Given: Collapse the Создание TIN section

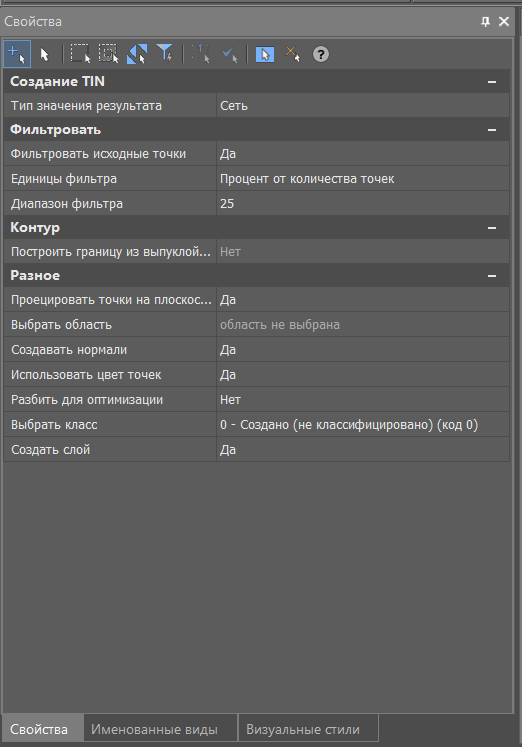Looking at the screenshot, I should point(492,82).
